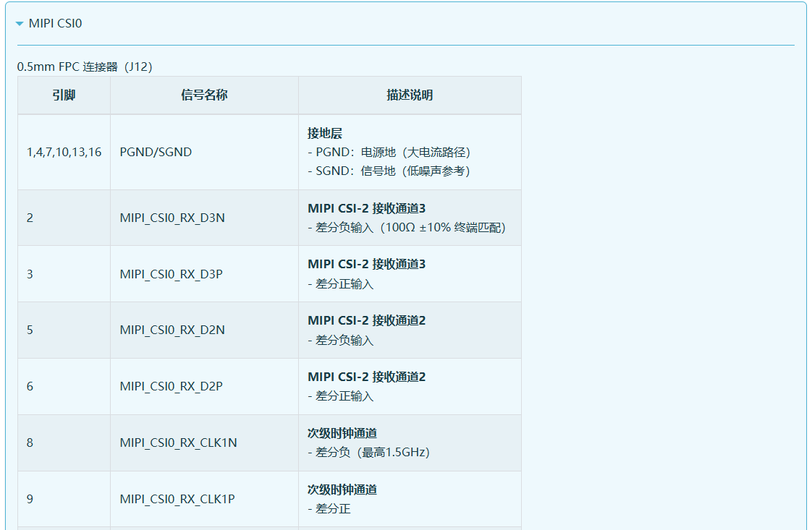812x530 pixels.
Task: Click the 接地层 bold heading
Action: coord(325,134)
